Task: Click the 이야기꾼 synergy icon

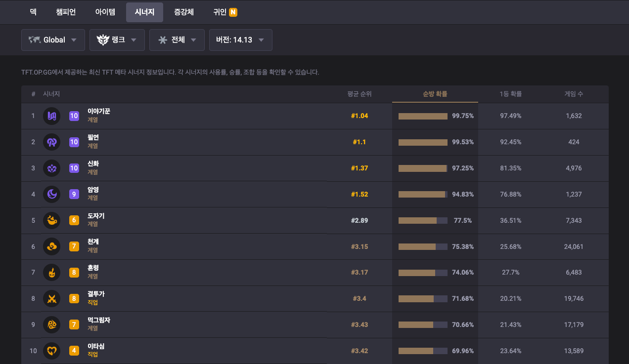Action: click(51, 116)
